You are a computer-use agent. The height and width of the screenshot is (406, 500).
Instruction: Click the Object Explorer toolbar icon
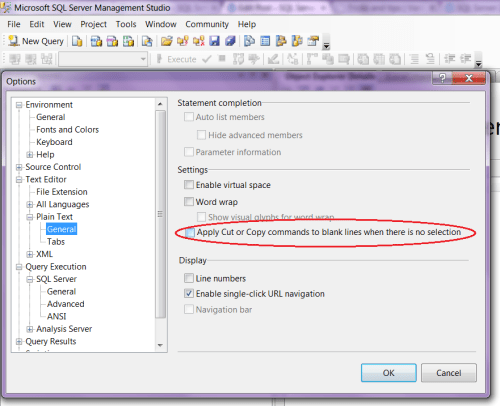[281, 41]
